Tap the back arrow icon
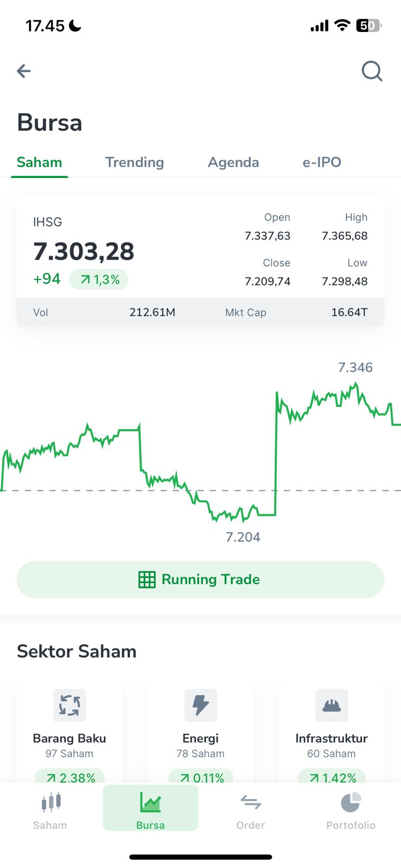 24,71
